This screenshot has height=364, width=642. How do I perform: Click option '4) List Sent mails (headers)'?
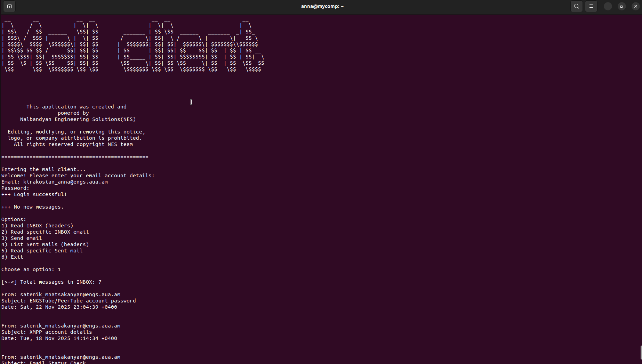tap(45, 245)
